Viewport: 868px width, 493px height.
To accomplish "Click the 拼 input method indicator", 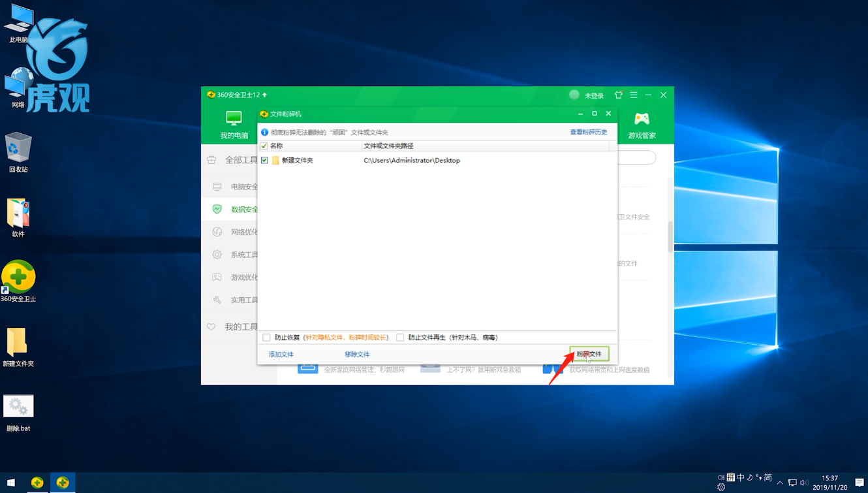I will tap(731, 477).
